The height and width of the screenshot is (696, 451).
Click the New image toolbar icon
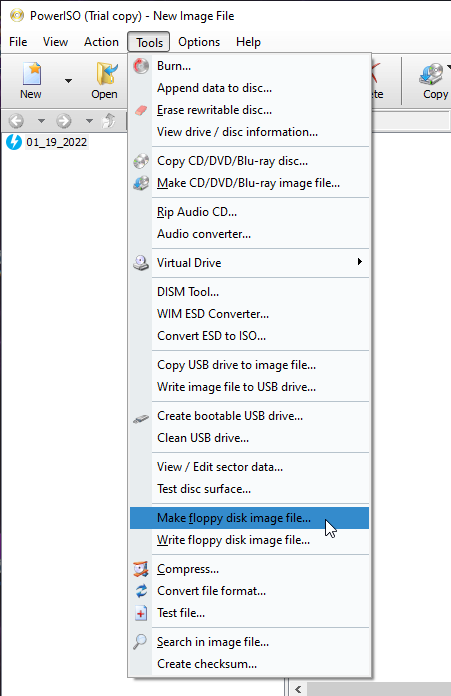click(32, 73)
